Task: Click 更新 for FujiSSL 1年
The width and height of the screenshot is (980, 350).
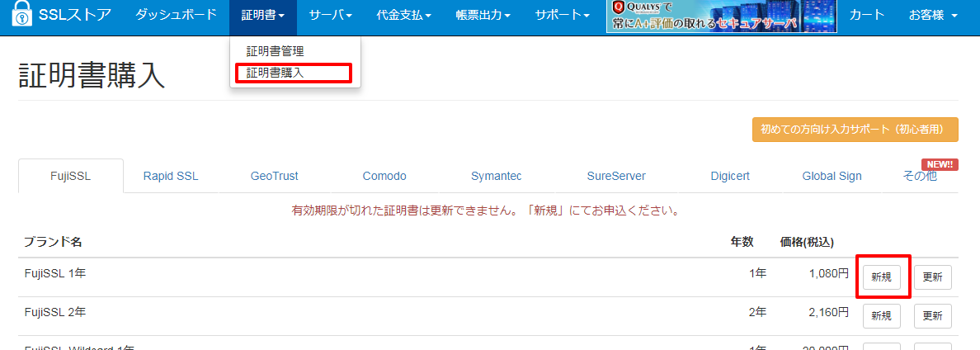Action: pos(932,277)
